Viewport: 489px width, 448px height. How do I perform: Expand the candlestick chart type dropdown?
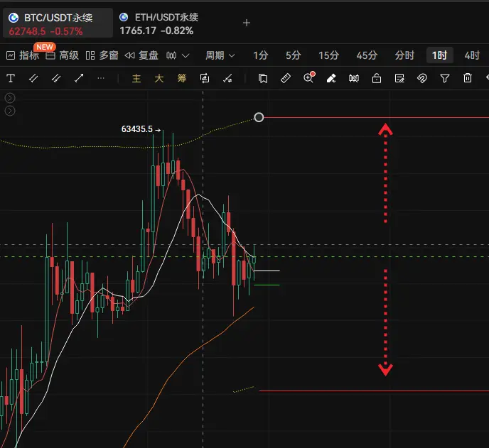coord(178,56)
